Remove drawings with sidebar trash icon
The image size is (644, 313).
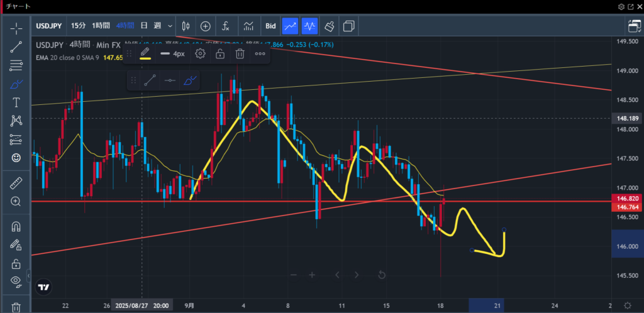click(16, 307)
